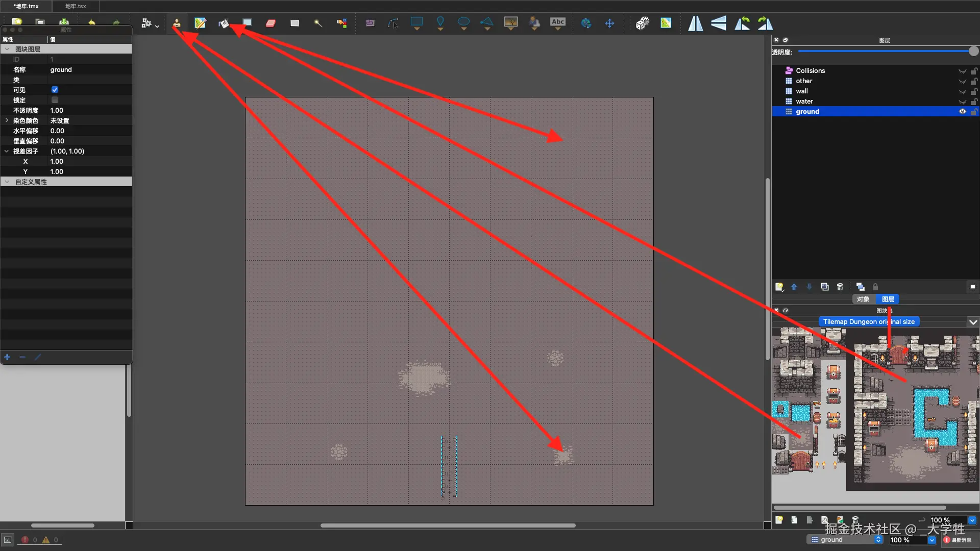Toggle visibility eye of ground layer
Screen dimensions: 980x551
962,111
